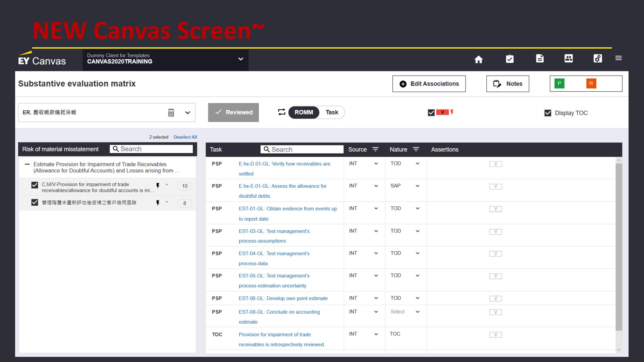Click the Home icon in header

point(478,59)
